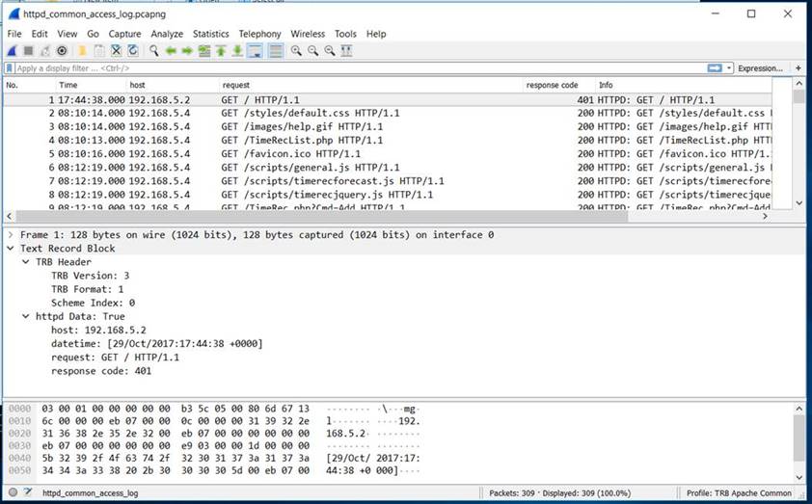Collapse the TRB Header node
The height and width of the screenshot is (504, 812).
(x=25, y=262)
